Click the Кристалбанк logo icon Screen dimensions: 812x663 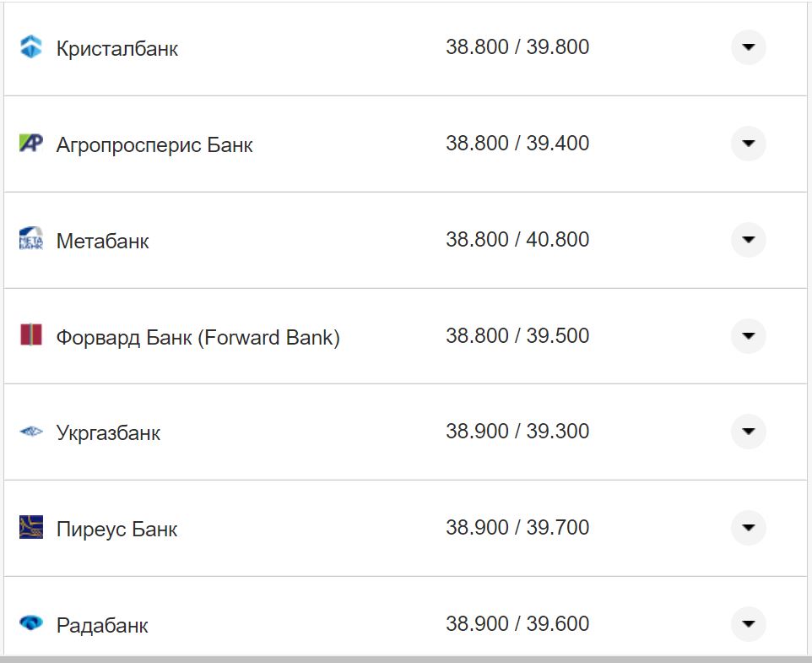coord(30,47)
